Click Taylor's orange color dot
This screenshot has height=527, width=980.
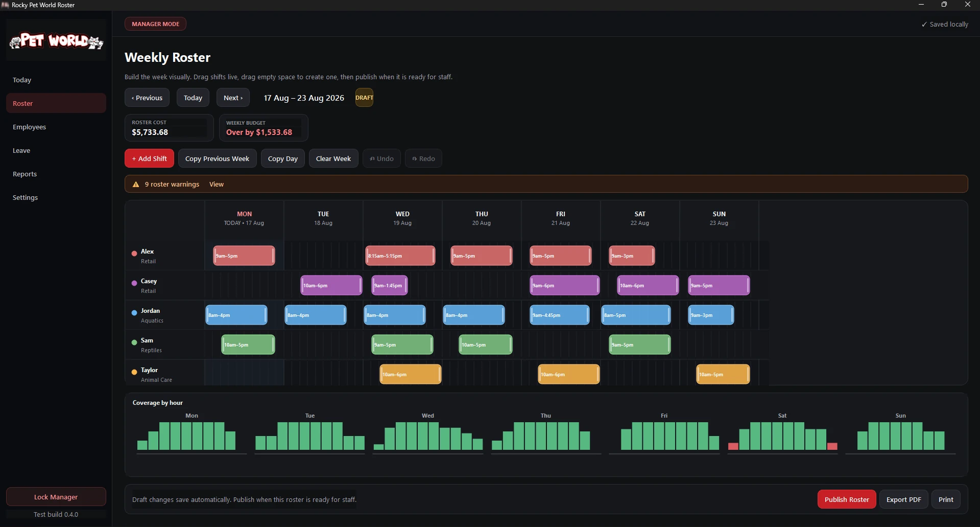click(x=134, y=372)
